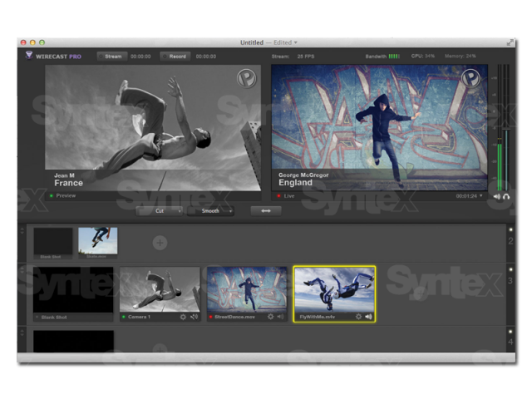Toggle the headphones monitor icon
The height and width of the screenshot is (399, 532).
(506, 197)
